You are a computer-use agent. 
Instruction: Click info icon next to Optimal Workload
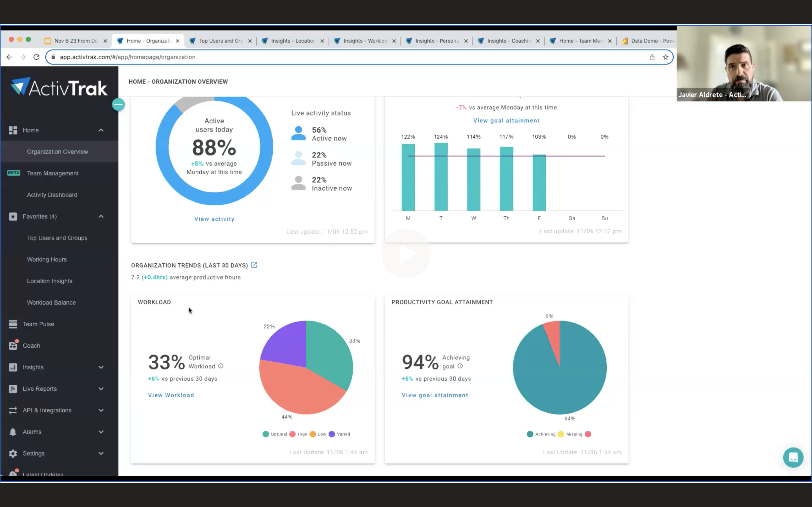coord(221,366)
